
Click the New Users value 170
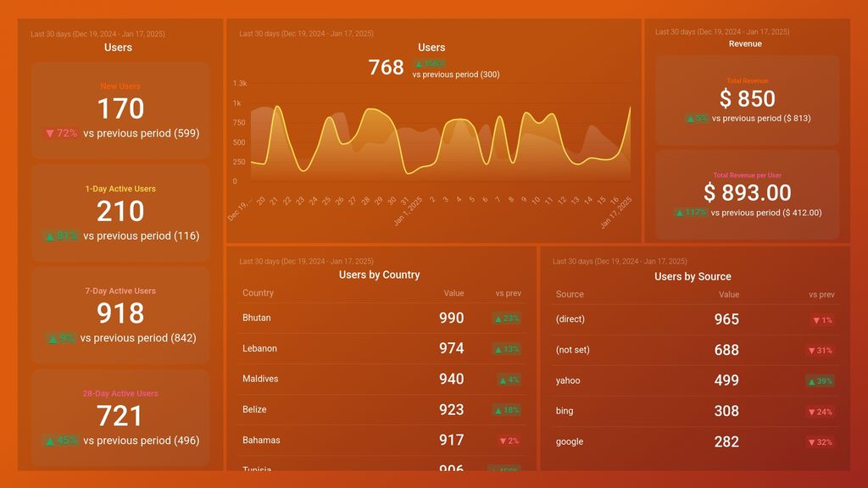click(x=120, y=108)
